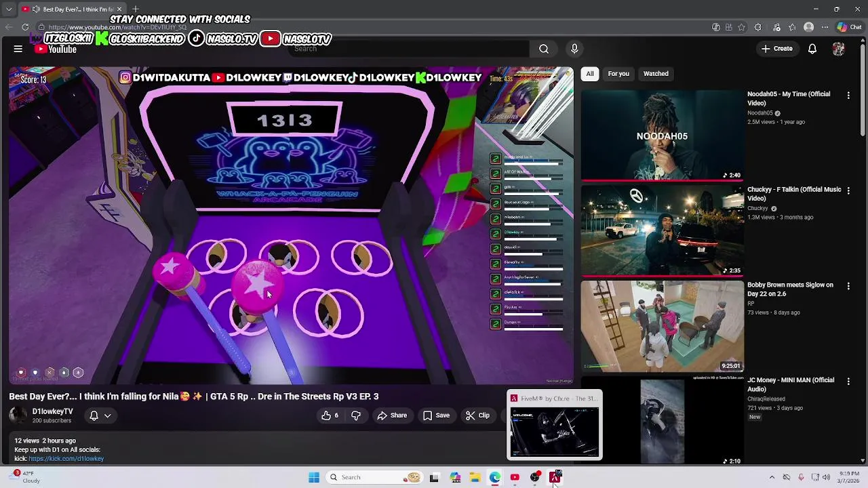Like the video with thumbs up
868x488 pixels.
coord(330,415)
